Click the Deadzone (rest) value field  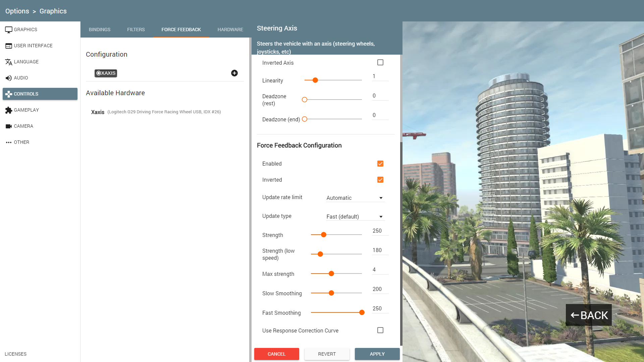[x=380, y=96]
